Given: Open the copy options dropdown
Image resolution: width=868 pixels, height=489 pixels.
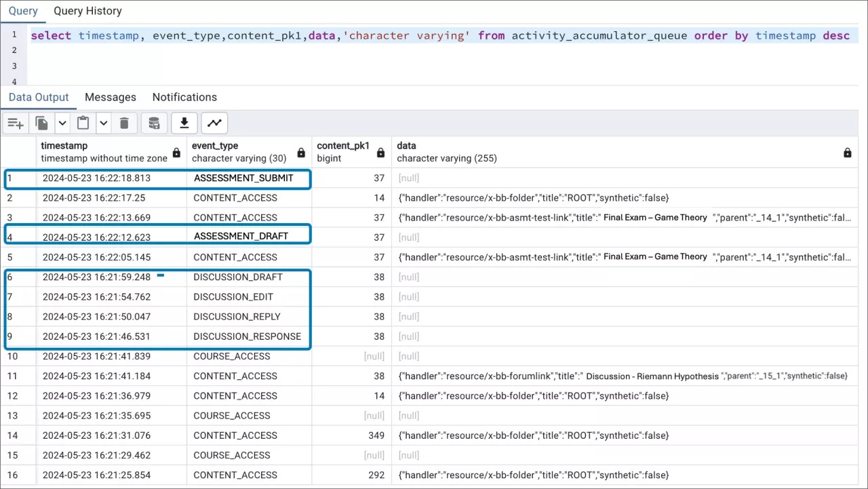Looking at the screenshot, I should [62, 123].
